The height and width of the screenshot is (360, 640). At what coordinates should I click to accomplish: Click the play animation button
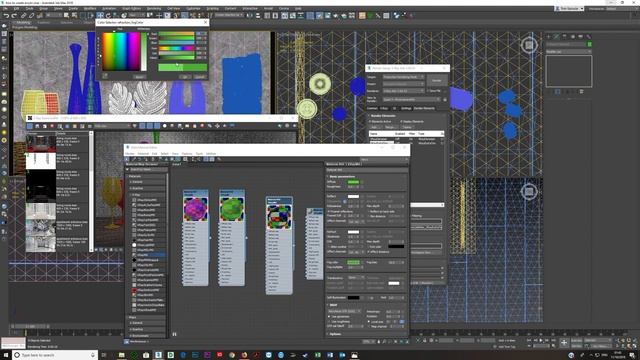(541, 340)
